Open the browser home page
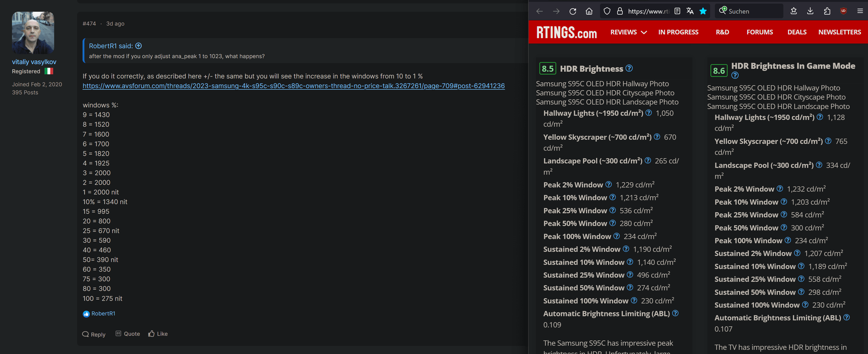This screenshot has width=868, height=354. tap(589, 11)
